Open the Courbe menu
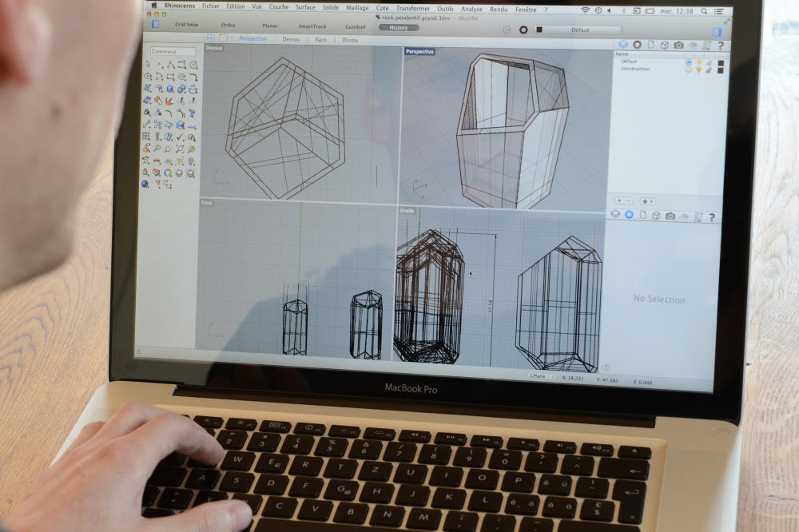The width and height of the screenshot is (799, 532). 279,6
